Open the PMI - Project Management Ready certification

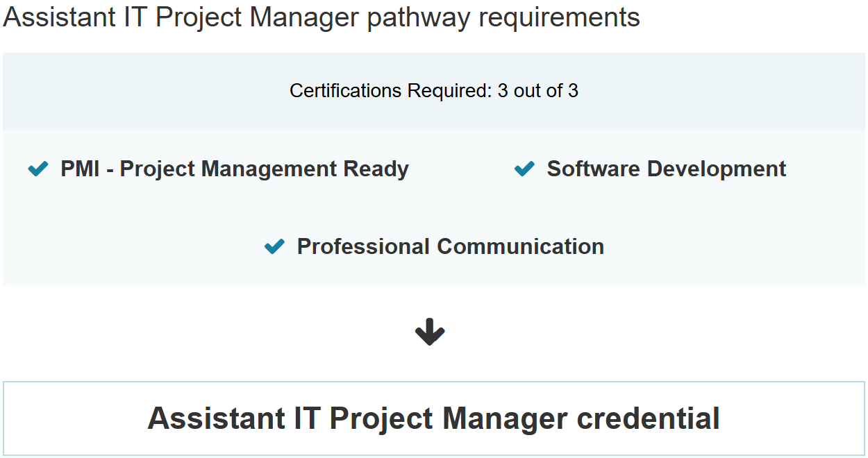[234, 169]
